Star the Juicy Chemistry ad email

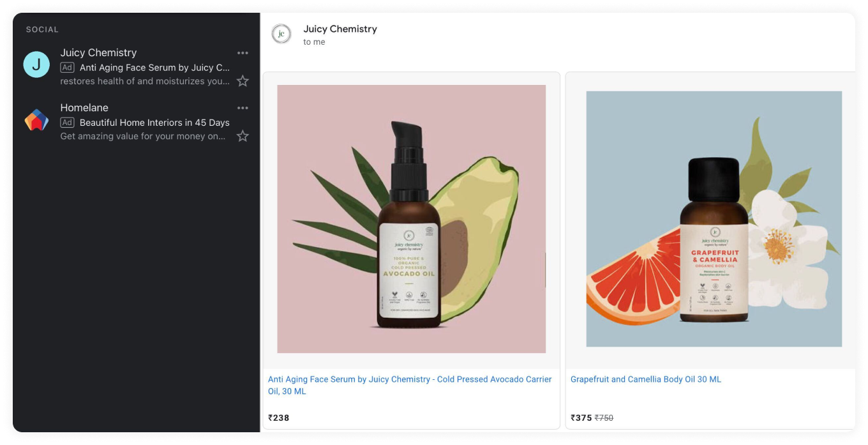point(243,81)
